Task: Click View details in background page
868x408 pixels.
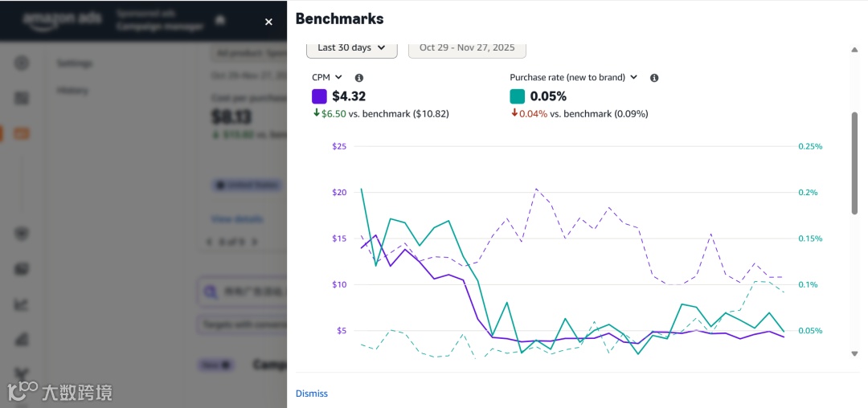Action: [x=237, y=219]
